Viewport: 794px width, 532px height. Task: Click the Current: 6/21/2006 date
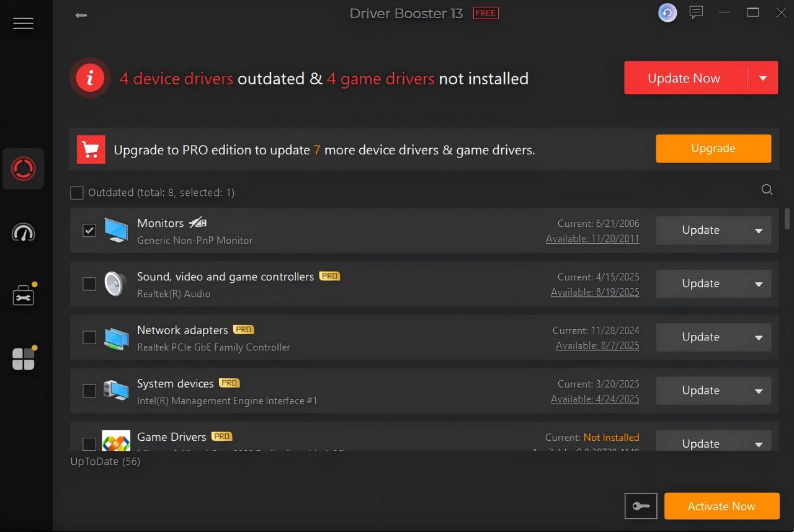coord(598,223)
